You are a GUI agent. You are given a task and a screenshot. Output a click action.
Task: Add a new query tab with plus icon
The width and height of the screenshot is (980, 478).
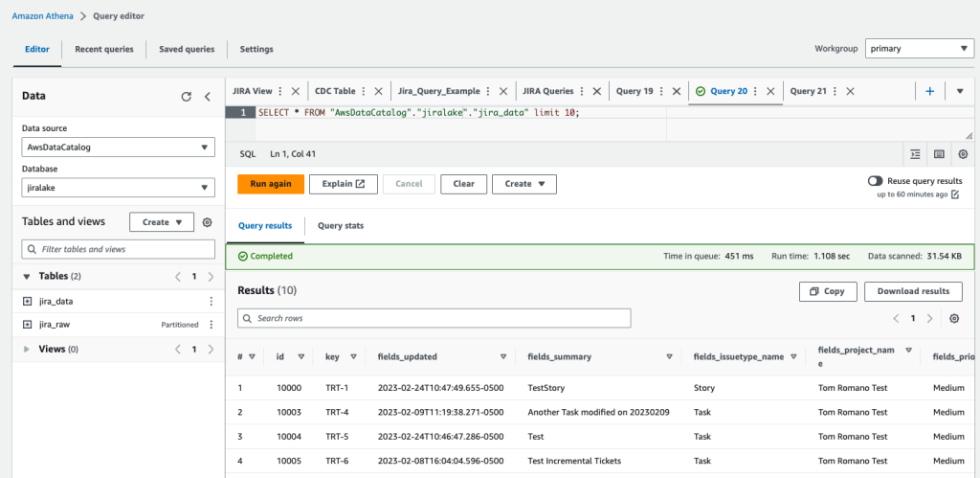(929, 91)
